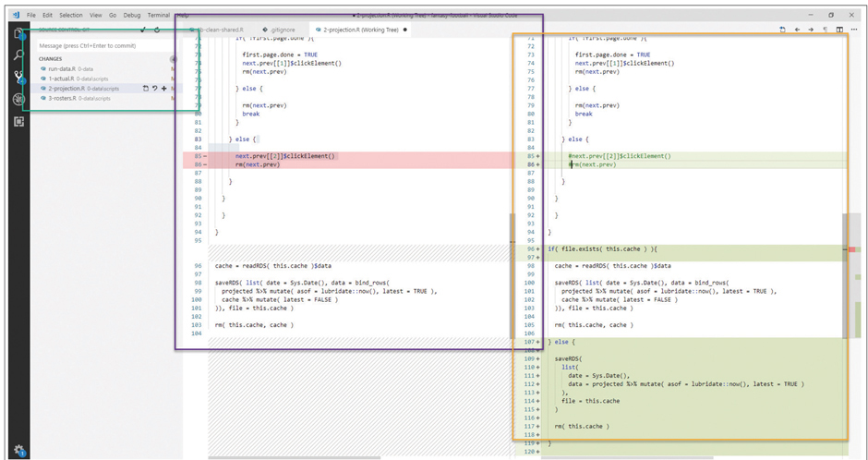Open the Go menu
This screenshot has width=868, height=460.
pos(113,16)
